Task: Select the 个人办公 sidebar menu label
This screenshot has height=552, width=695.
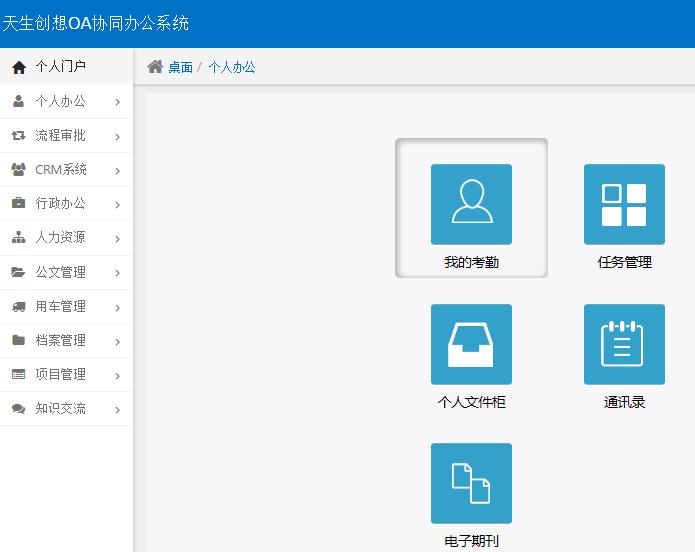Action: click(x=60, y=101)
